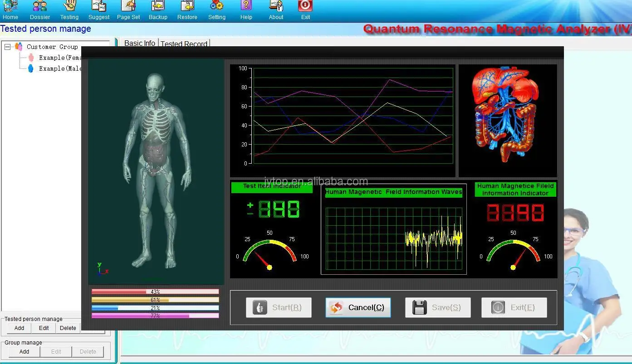Image resolution: width=632 pixels, height=364 pixels.
Task: Click the pink 77% progress bar
Action: pyautogui.click(x=155, y=315)
